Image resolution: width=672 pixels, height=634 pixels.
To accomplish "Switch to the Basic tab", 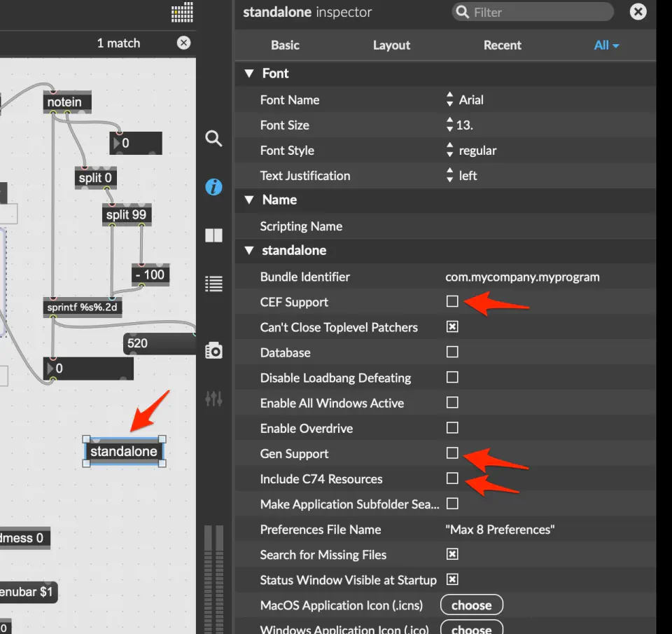I will 285,45.
